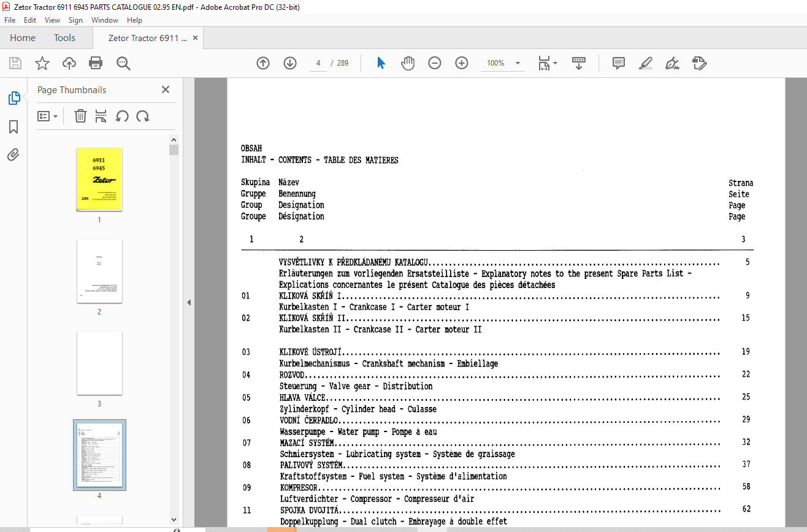Select page 4 contents thumbnail
This screenshot has height=532, width=807.
tap(99, 455)
